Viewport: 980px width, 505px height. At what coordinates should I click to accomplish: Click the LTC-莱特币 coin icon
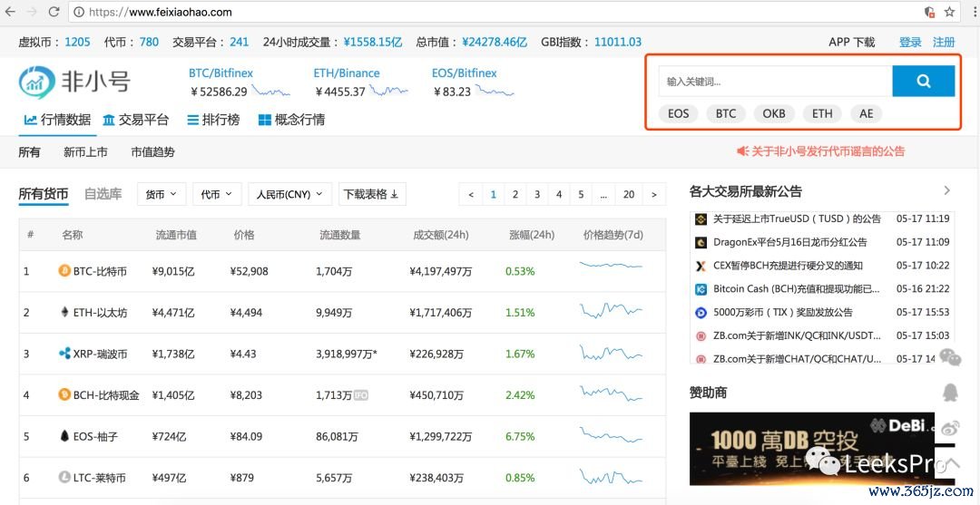pyautogui.click(x=64, y=478)
